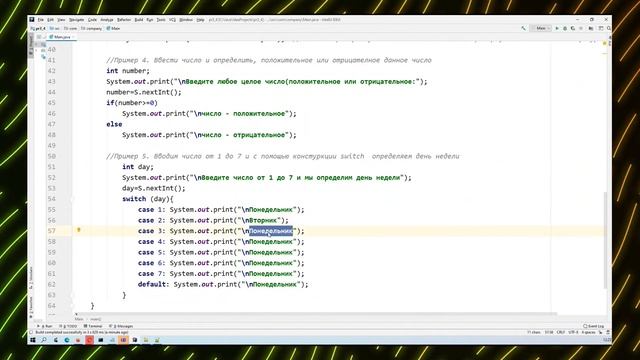Click the editor horizontal scrollbar
Screen dimensions: 640x360
click(x=316, y=314)
